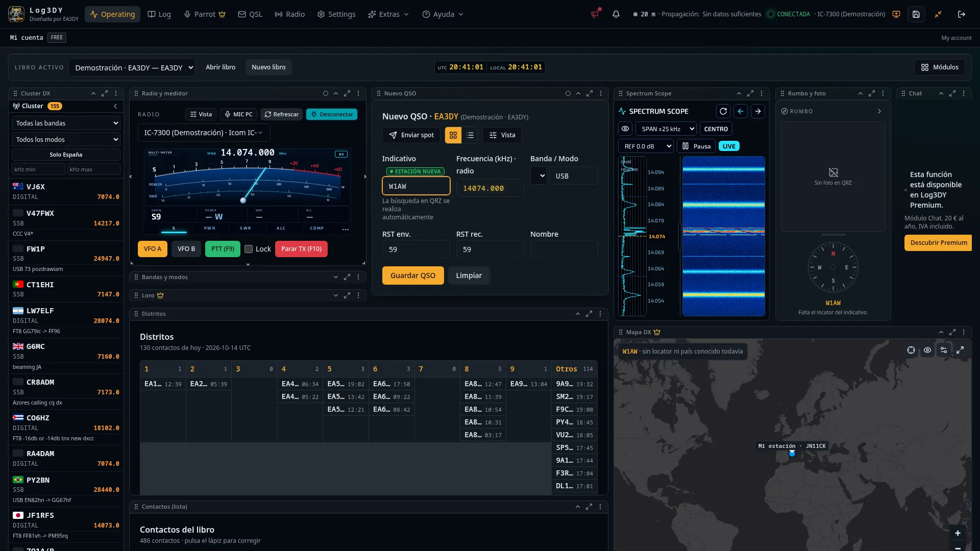Click the kHz min filter field

[38, 169]
